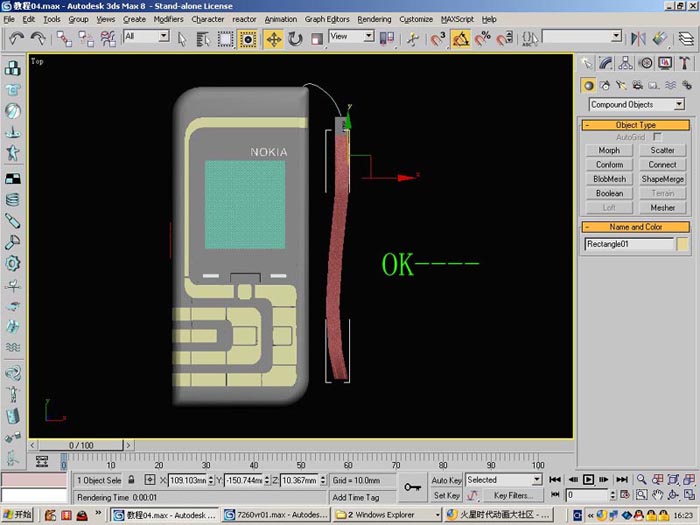
Task: Activate Bind to Space Warp tool
Action: point(108,39)
